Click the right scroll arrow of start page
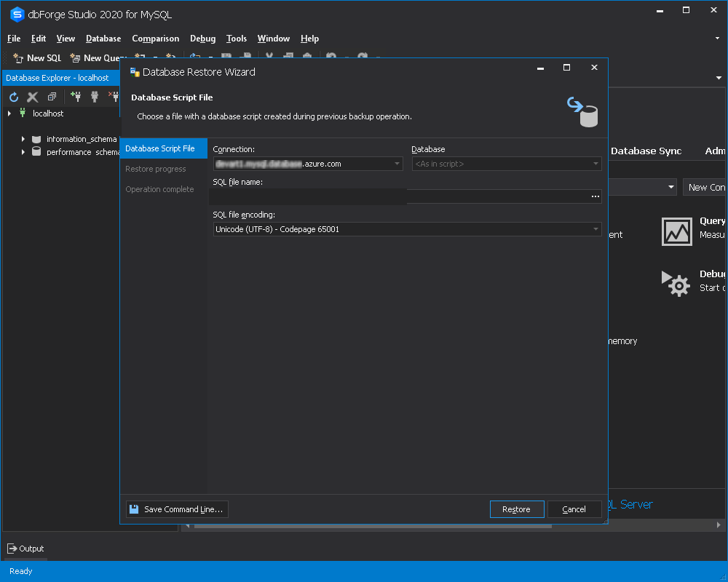The height and width of the screenshot is (582, 728). (719, 525)
